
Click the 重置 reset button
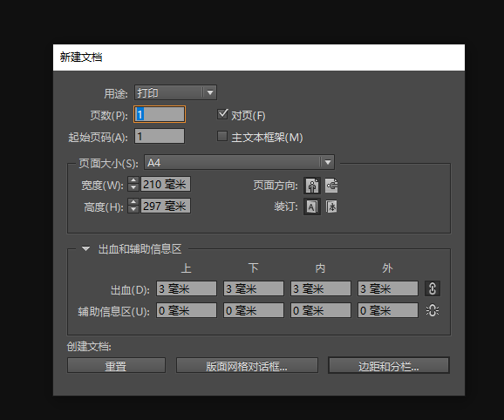[116, 365]
